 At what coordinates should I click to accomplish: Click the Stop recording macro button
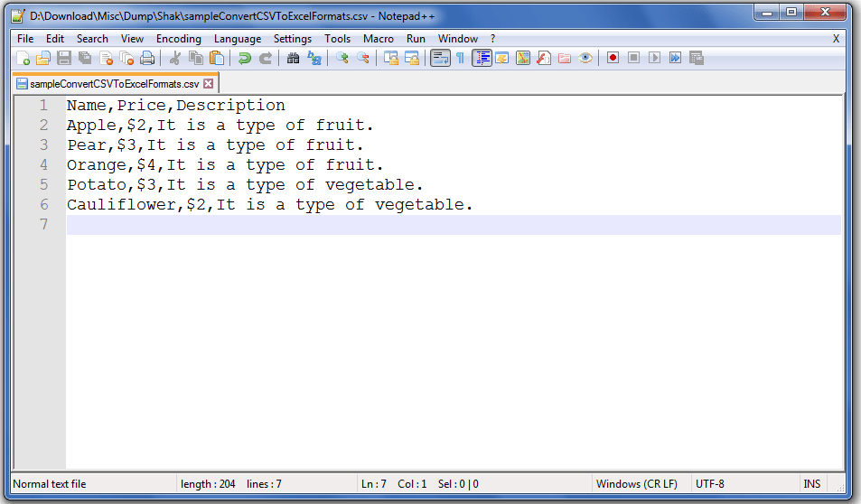633,58
